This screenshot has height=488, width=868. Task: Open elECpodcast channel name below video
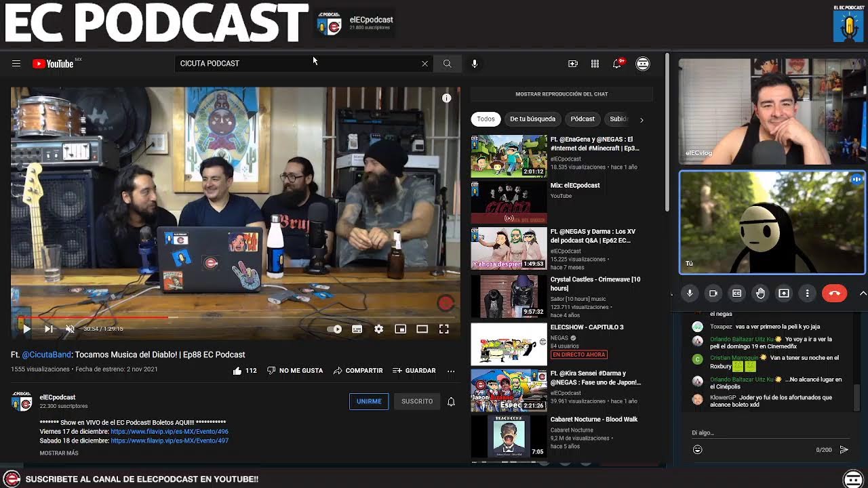[58, 397]
